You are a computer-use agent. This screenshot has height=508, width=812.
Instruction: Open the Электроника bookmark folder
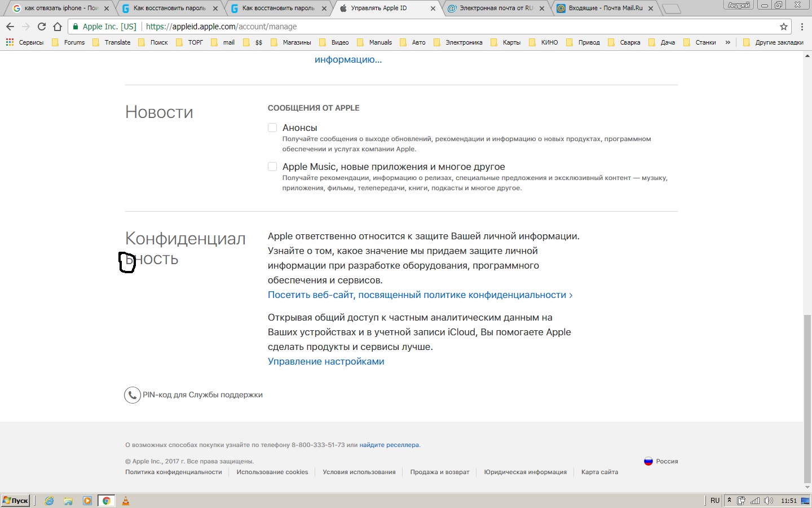tap(458, 42)
